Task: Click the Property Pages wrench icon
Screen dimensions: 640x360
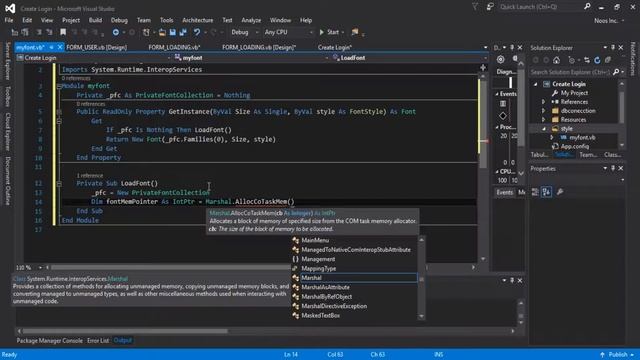Action: (560, 192)
